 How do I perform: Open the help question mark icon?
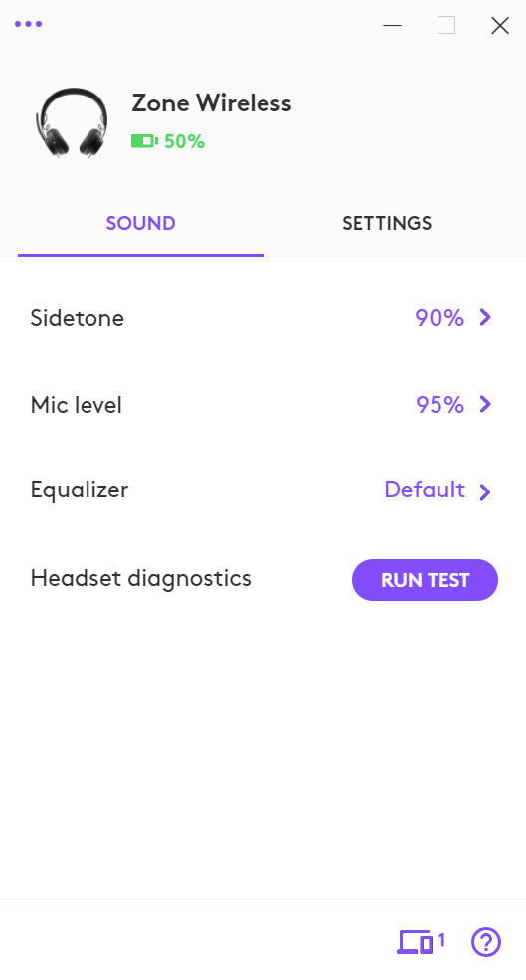pyautogui.click(x=486, y=942)
